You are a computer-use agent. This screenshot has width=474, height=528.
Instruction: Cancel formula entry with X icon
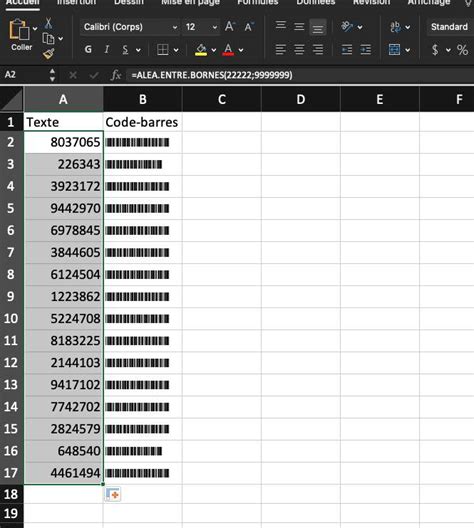coord(73,75)
